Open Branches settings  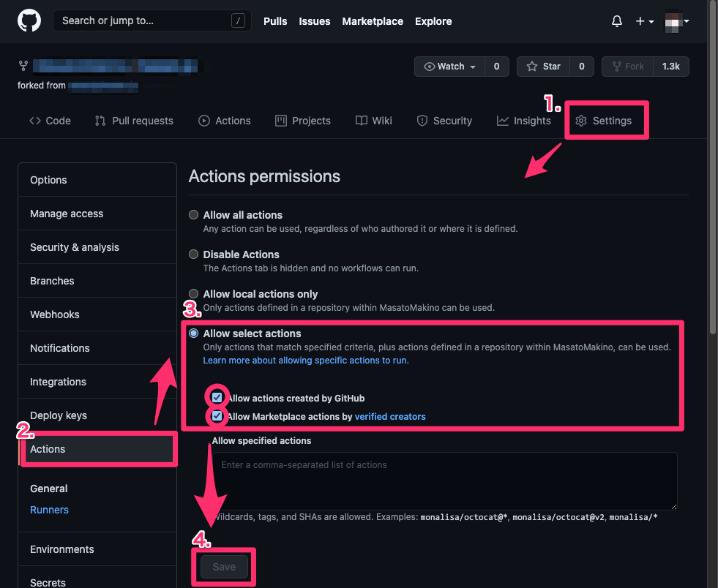click(x=97, y=281)
